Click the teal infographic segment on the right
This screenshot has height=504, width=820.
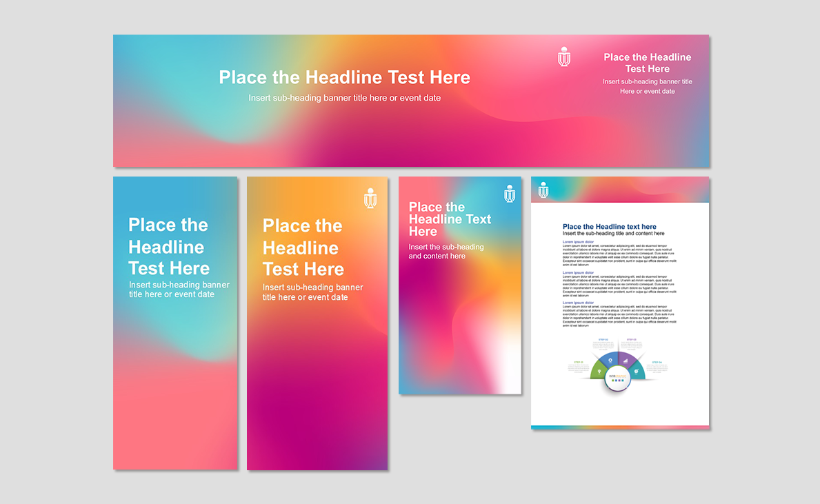(637, 371)
